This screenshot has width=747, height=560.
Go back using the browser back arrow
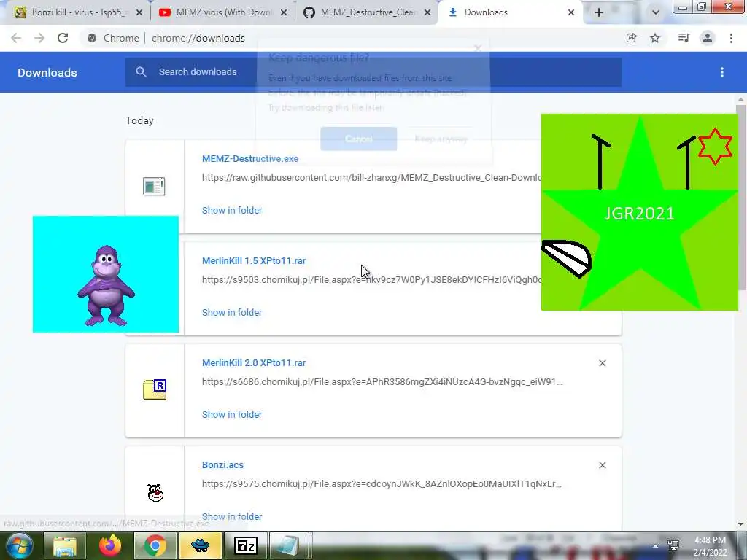(x=16, y=38)
